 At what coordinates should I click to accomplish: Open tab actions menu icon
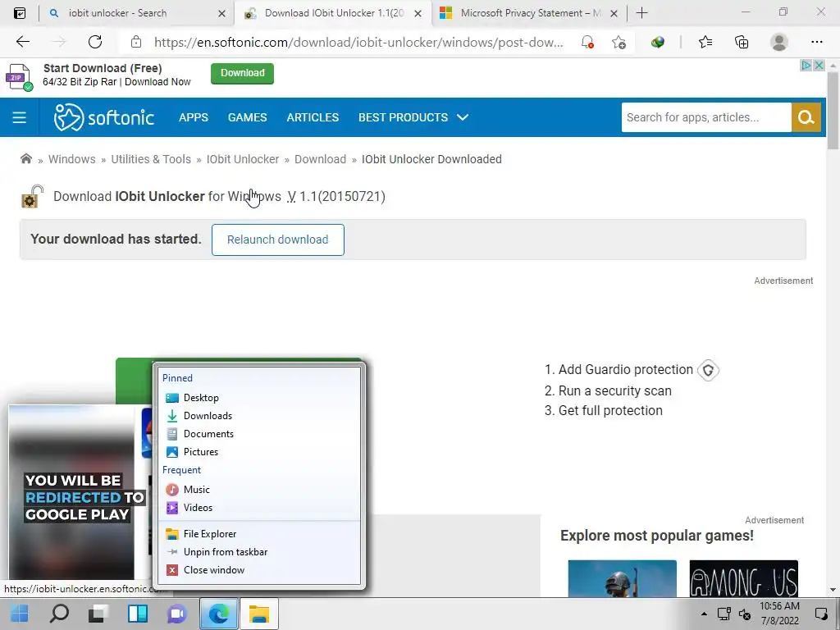pyautogui.click(x=20, y=13)
